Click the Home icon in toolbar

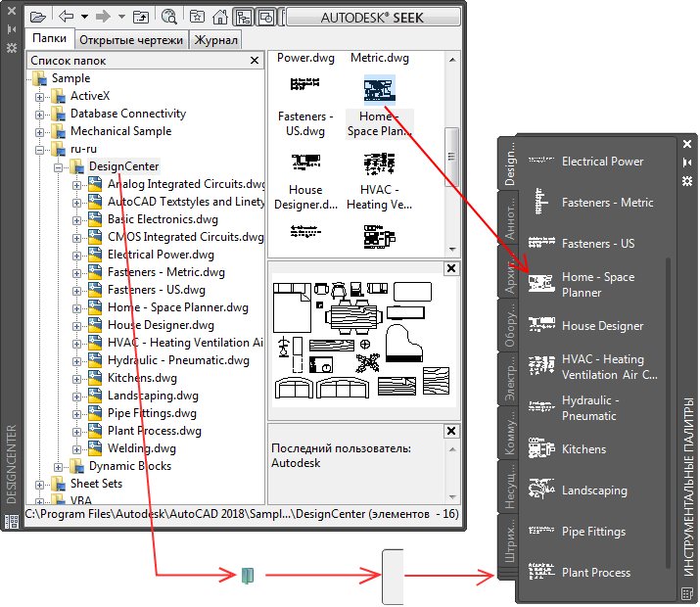coord(219,18)
